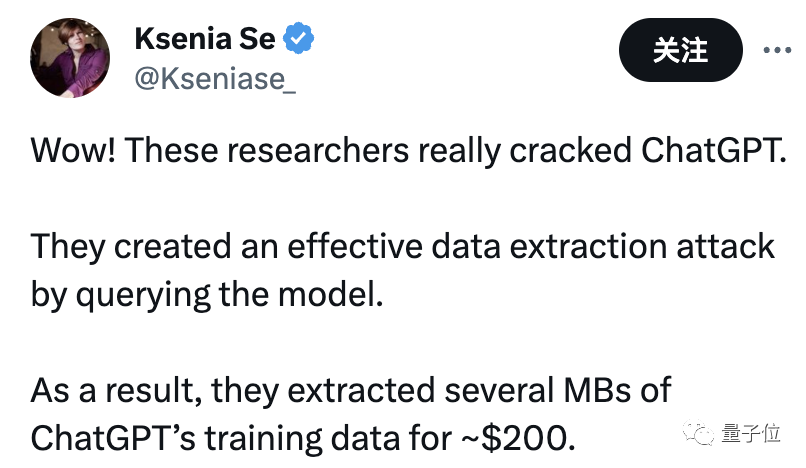Viewport: 806px width, 468px height.
Task: Click the word 'ChatGPT.' ending the first line
Action: click(714, 150)
